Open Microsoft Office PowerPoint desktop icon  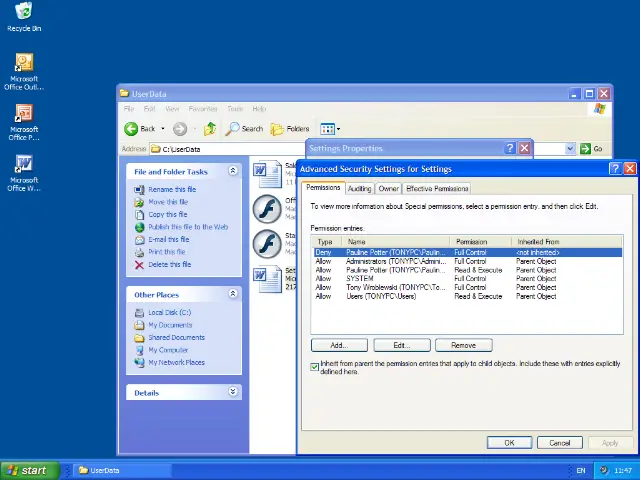point(24,114)
